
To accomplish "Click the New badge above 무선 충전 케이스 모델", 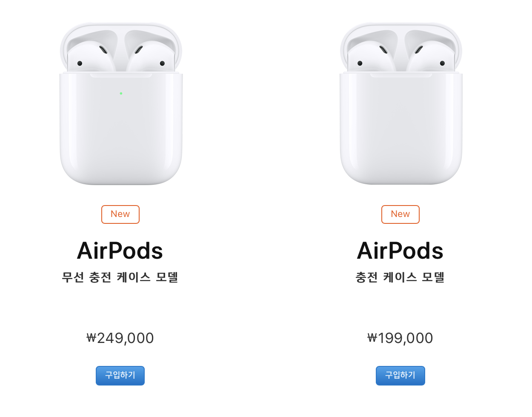I will coord(120,214).
